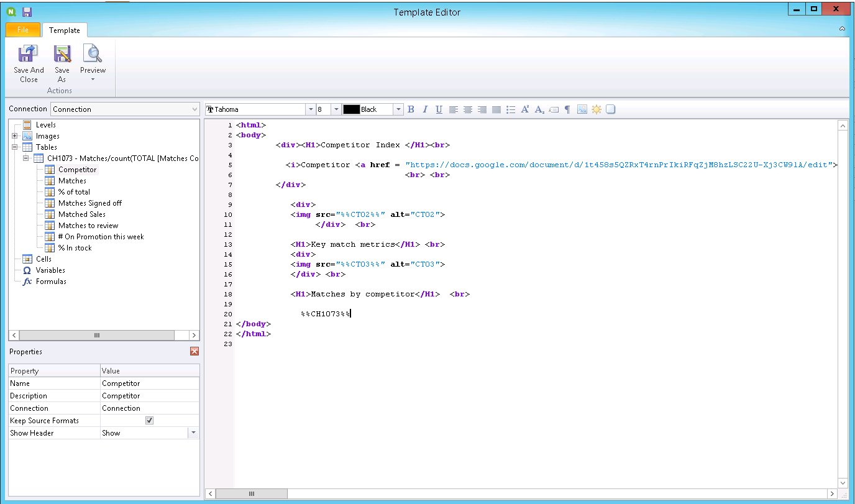Collapse the ribbon with the chevron
This screenshot has height=504, width=855.
842,29
